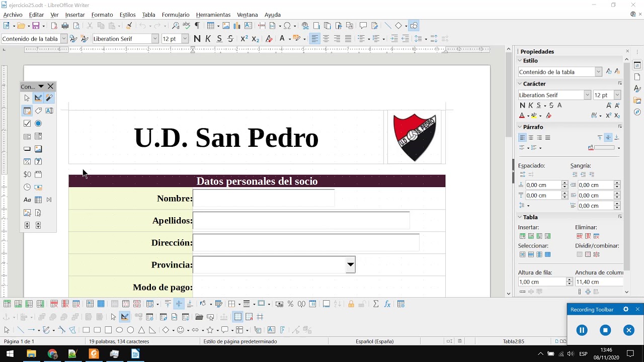The height and width of the screenshot is (362, 644).
Task: Click highlighting color button in toolbar
Action: point(297,39)
